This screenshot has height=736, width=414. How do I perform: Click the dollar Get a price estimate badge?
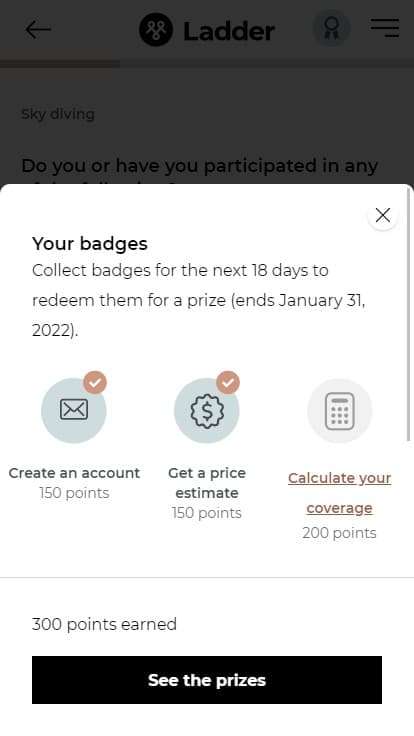207,410
